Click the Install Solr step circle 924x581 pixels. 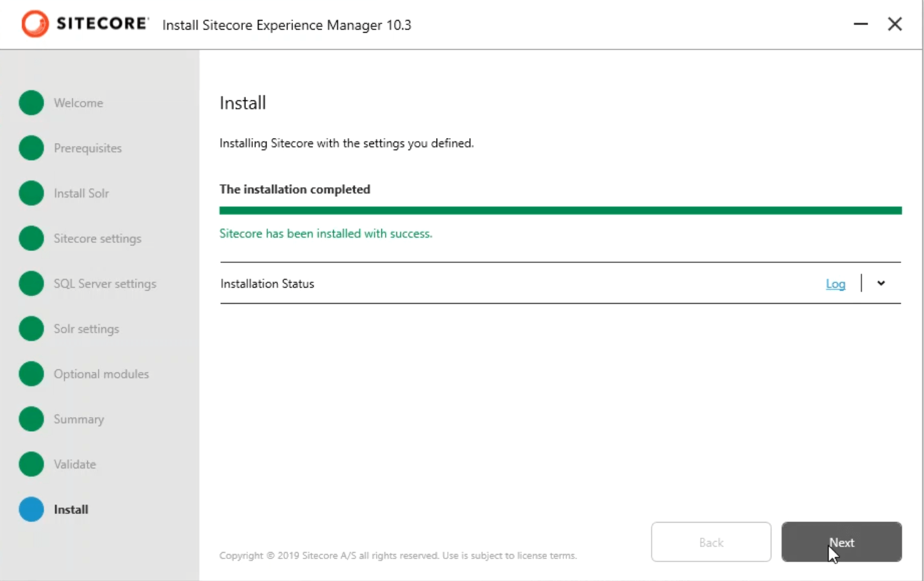pyautogui.click(x=31, y=193)
